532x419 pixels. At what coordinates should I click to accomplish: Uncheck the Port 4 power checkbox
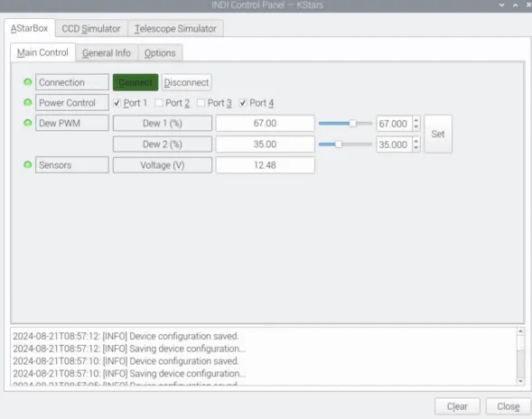(x=243, y=103)
